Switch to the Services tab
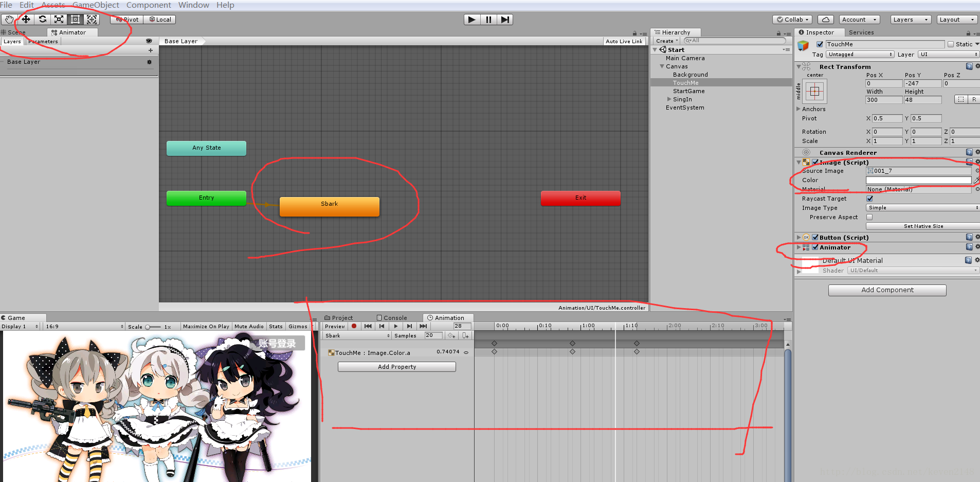980x482 pixels. coord(861,32)
